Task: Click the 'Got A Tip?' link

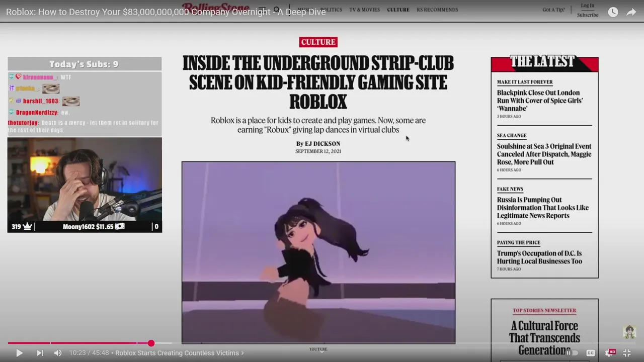Action: 553,10
